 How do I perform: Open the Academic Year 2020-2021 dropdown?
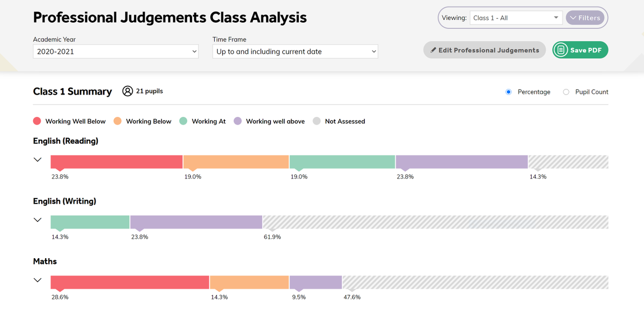tap(115, 52)
